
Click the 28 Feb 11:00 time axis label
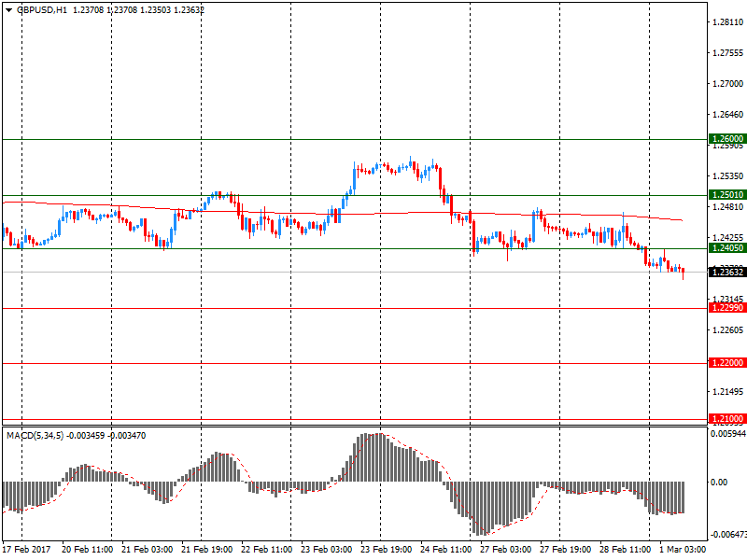click(x=626, y=550)
